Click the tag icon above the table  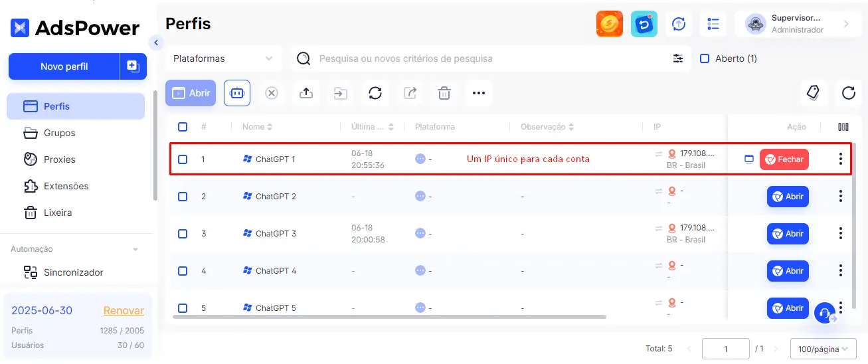[x=814, y=93]
